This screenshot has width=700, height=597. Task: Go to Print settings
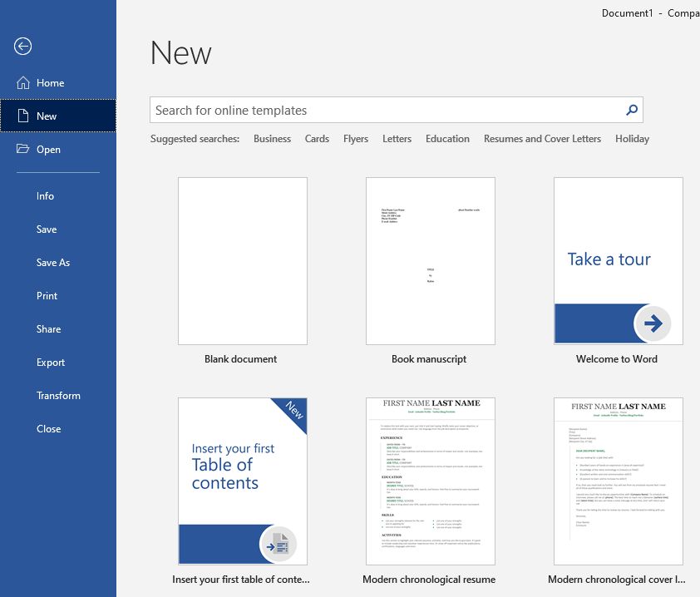(x=47, y=295)
